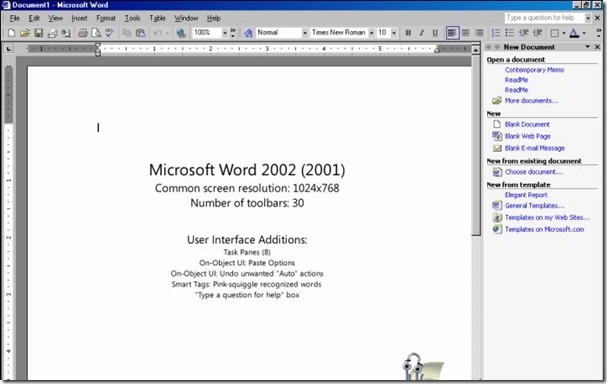This screenshot has width=607, height=384.
Task: Expand Standard toolbar options chevron after zoom
Action: tap(233, 33)
